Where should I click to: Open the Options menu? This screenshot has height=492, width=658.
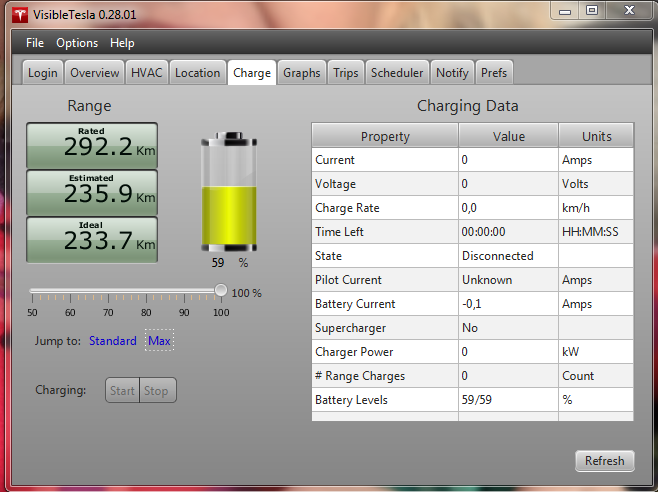click(x=77, y=43)
